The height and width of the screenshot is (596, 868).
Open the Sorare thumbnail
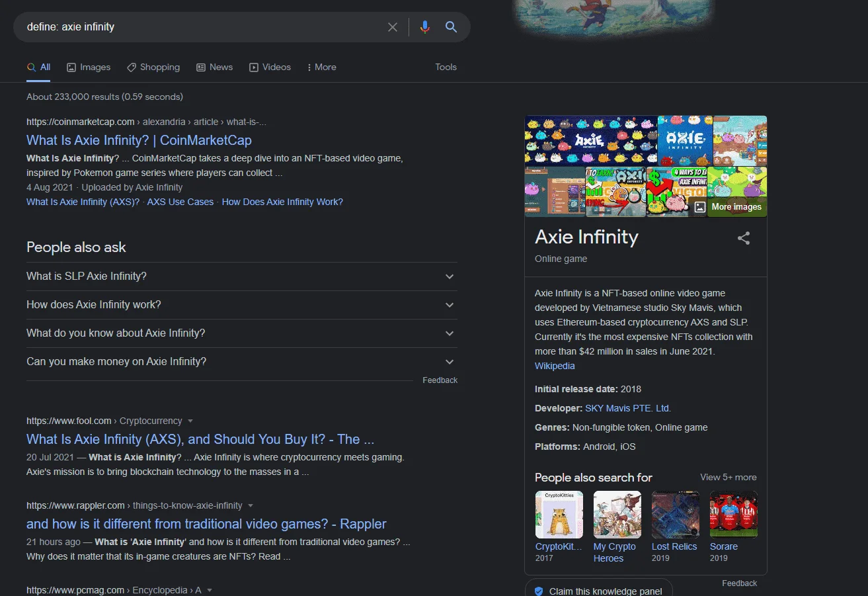click(734, 515)
